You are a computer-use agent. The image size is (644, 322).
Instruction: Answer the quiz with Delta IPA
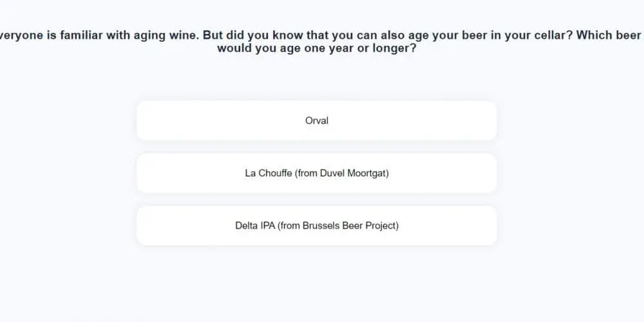pos(317,225)
